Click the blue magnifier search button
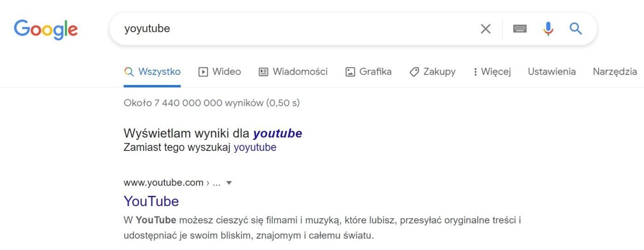644x250 pixels. point(576,29)
